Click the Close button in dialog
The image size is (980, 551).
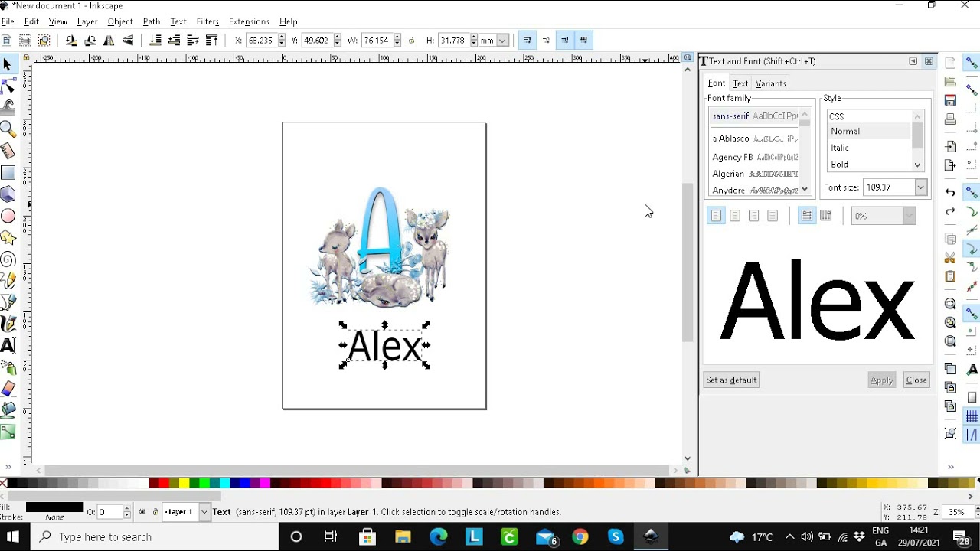[x=916, y=380]
